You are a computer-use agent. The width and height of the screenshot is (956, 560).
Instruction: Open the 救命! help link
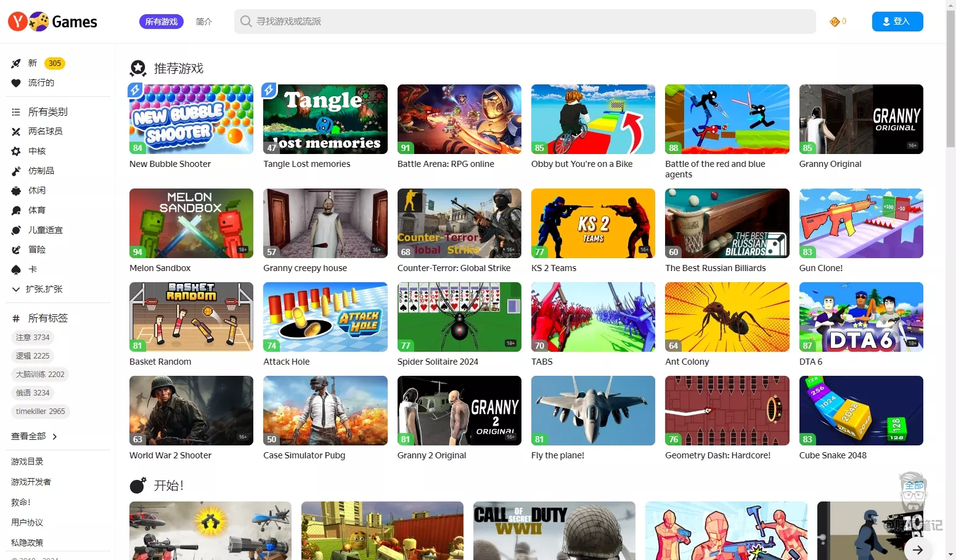tap(21, 502)
